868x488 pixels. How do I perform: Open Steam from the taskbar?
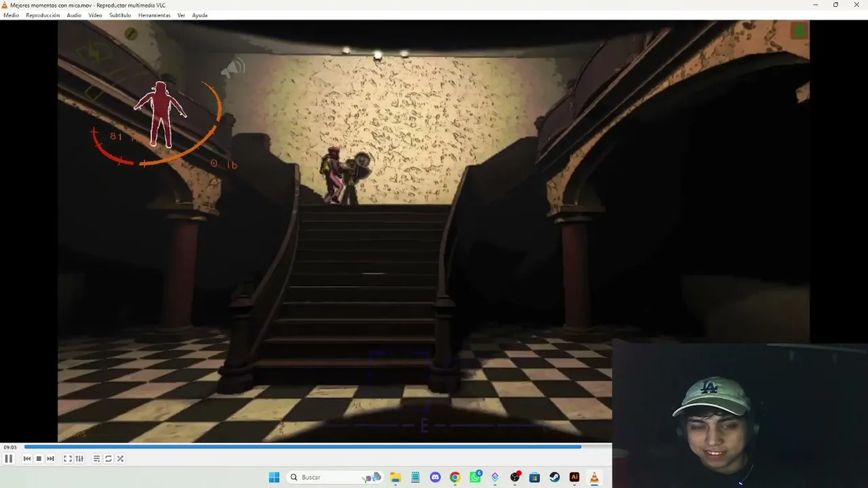pos(555,477)
